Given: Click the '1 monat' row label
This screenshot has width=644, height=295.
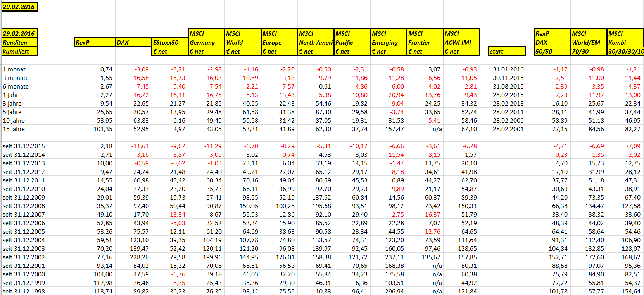Looking at the screenshot, I should point(14,69).
